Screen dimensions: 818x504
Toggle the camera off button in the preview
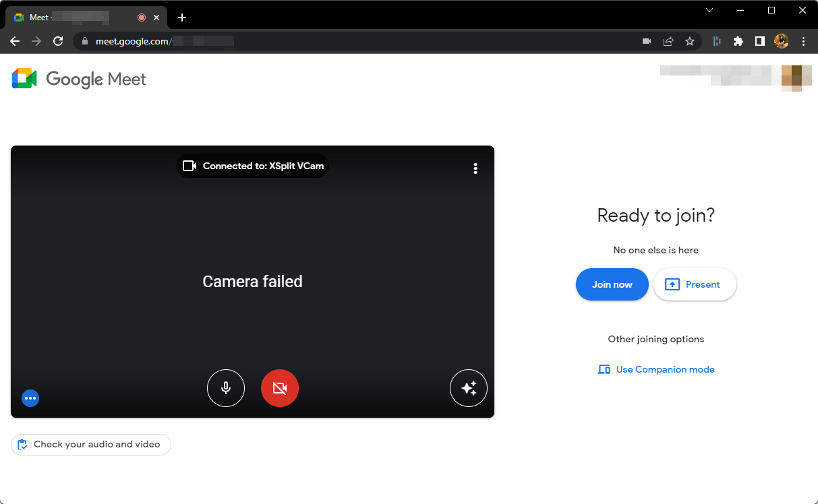(280, 388)
